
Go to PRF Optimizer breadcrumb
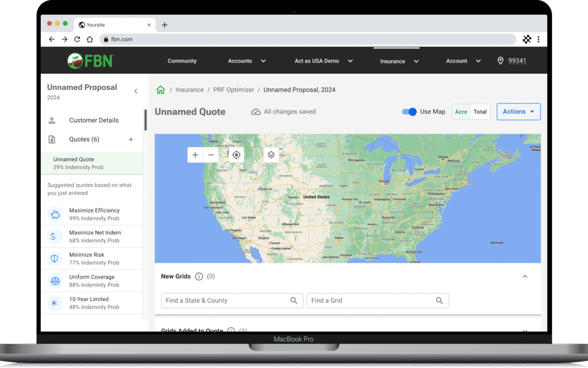coord(234,90)
